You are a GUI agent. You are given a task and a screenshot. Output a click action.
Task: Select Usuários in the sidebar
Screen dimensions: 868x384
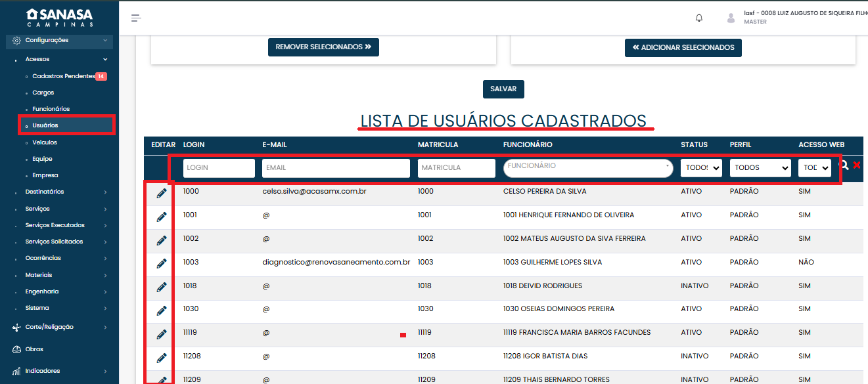(x=45, y=125)
